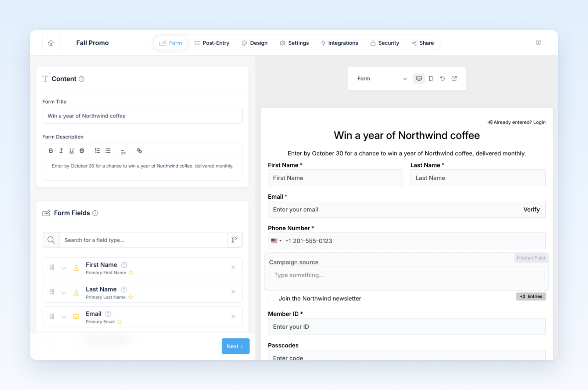Remove the First Name field

pos(233,267)
